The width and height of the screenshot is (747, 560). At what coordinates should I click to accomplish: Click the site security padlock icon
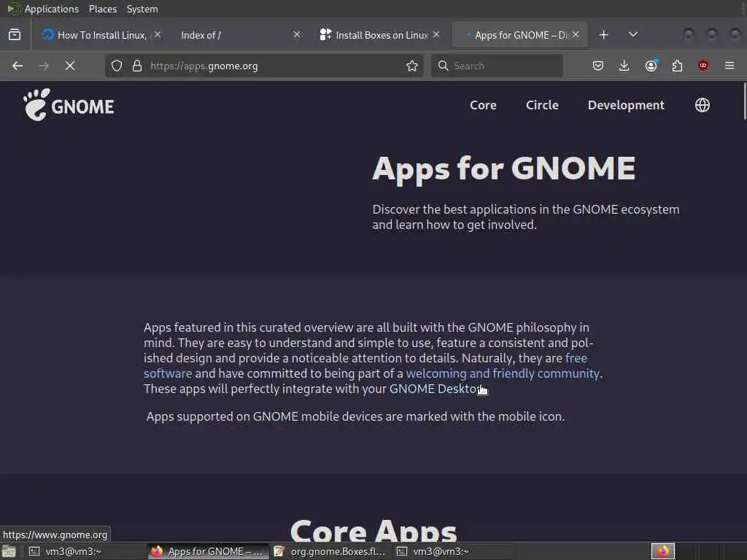137,66
